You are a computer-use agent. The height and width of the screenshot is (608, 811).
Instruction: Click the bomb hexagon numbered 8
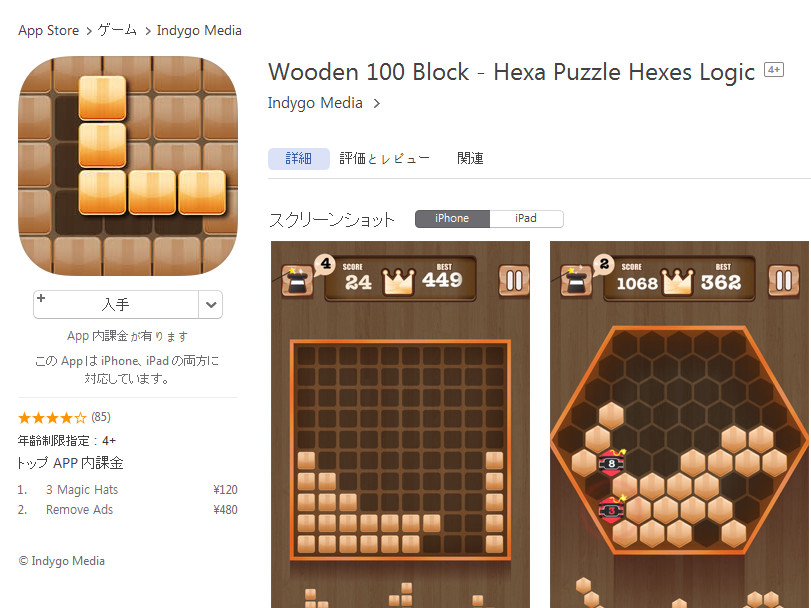click(x=611, y=463)
